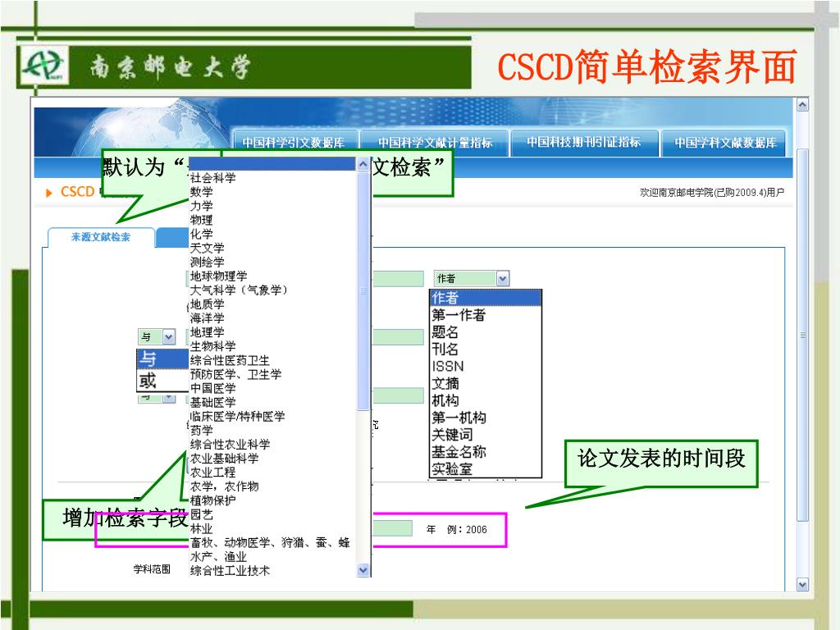Screen dimensions: 840x630
Task: Select 临床医学/特种医学 in subject list
Action: 272,416
